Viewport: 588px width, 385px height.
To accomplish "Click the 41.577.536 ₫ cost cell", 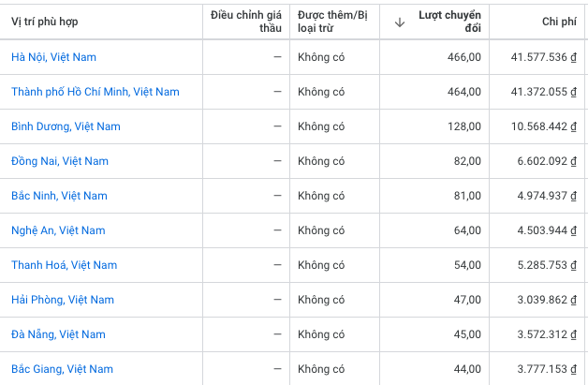I will pyautogui.click(x=543, y=57).
